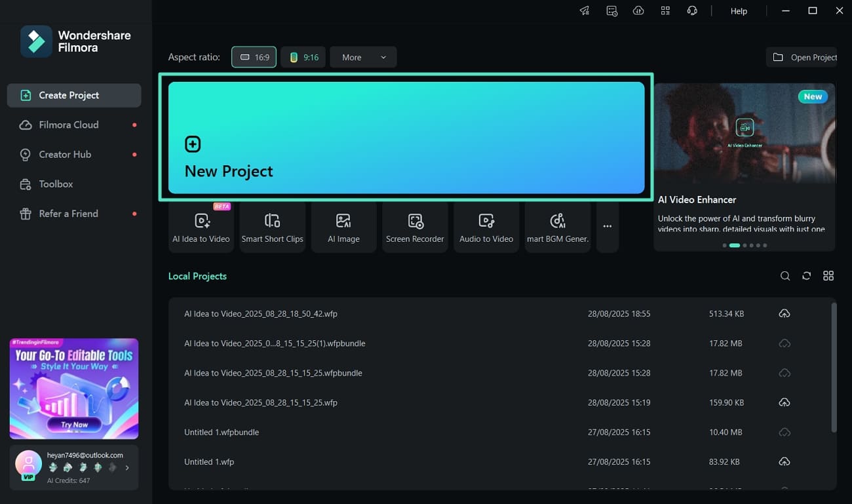Click the 83.92 KB file size
Screen dimensions: 852x504
point(724,461)
